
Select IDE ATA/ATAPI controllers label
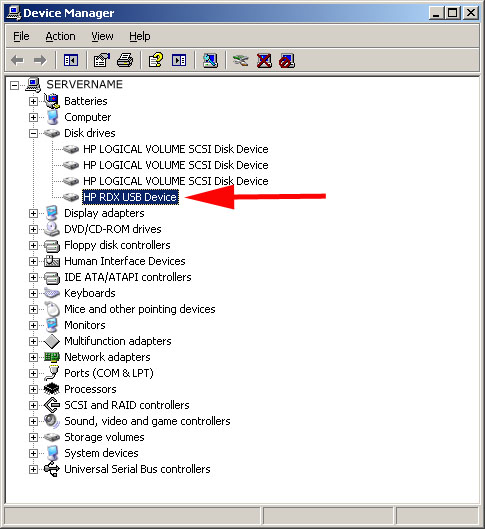click(x=128, y=277)
